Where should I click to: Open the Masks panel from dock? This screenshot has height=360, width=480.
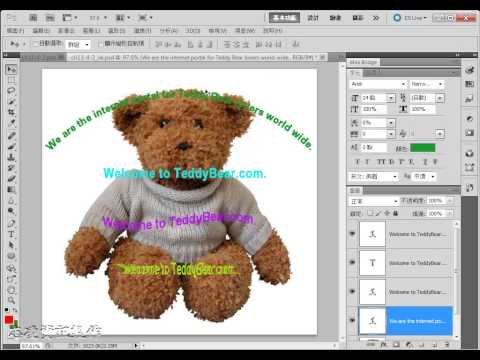[x=469, y=133]
